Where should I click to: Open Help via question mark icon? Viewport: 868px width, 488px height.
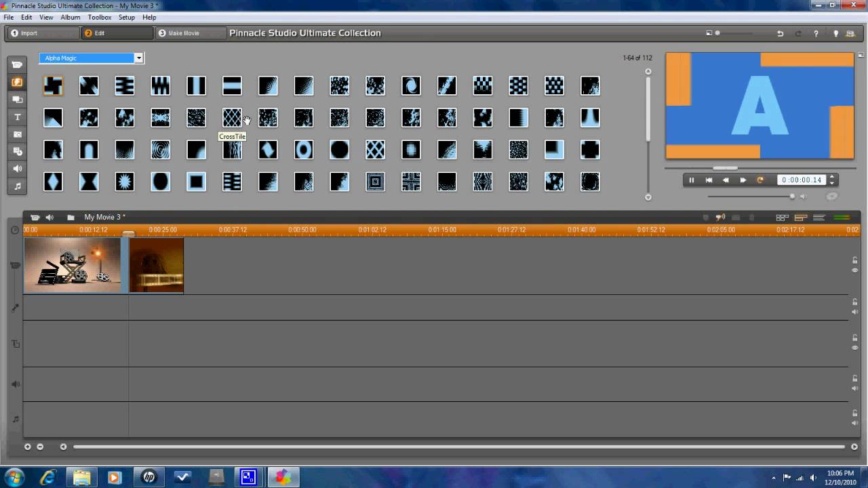(x=816, y=33)
